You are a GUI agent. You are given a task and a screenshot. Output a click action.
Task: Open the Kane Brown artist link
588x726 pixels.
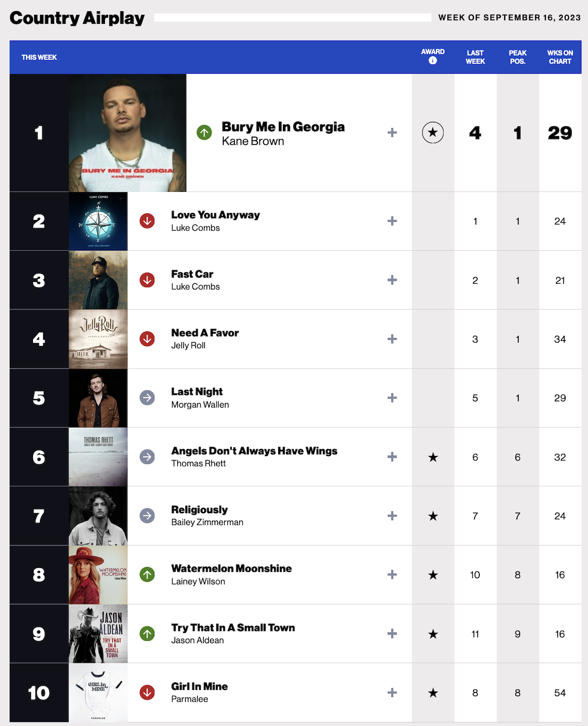253,141
